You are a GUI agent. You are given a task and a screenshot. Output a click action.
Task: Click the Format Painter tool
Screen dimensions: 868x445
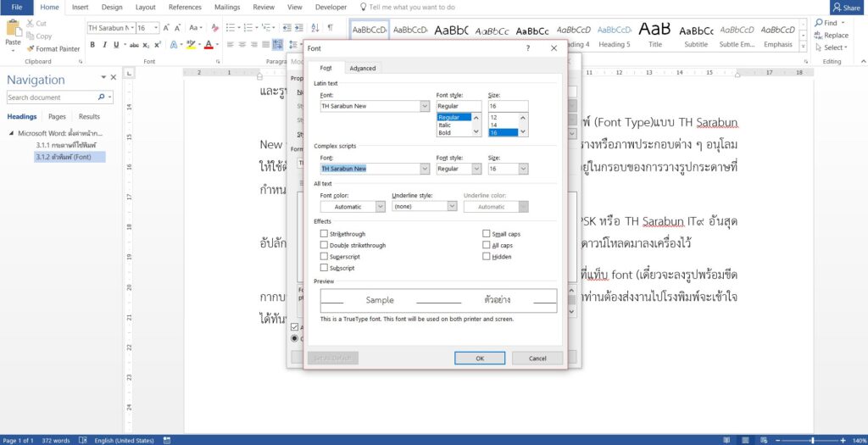click(58, 49)
